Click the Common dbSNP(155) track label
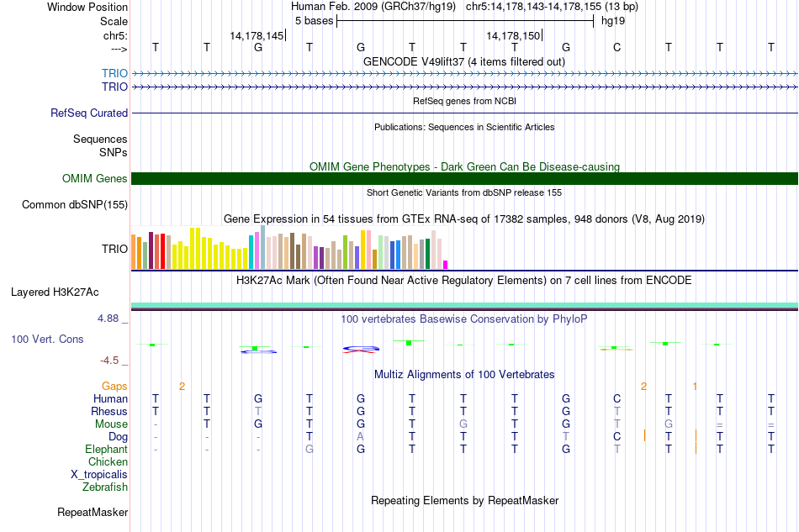This screenshot has height=532, width=799. click(75, 205)
